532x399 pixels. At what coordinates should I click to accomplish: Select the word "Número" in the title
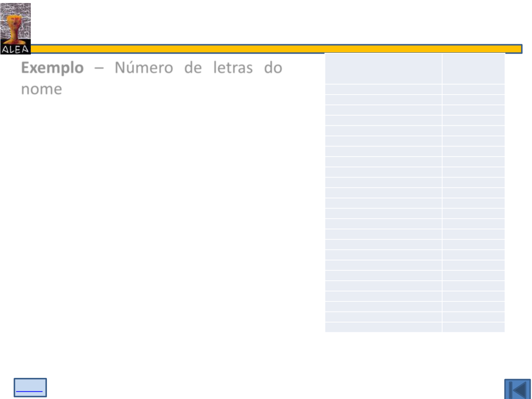tap(144, 68)
